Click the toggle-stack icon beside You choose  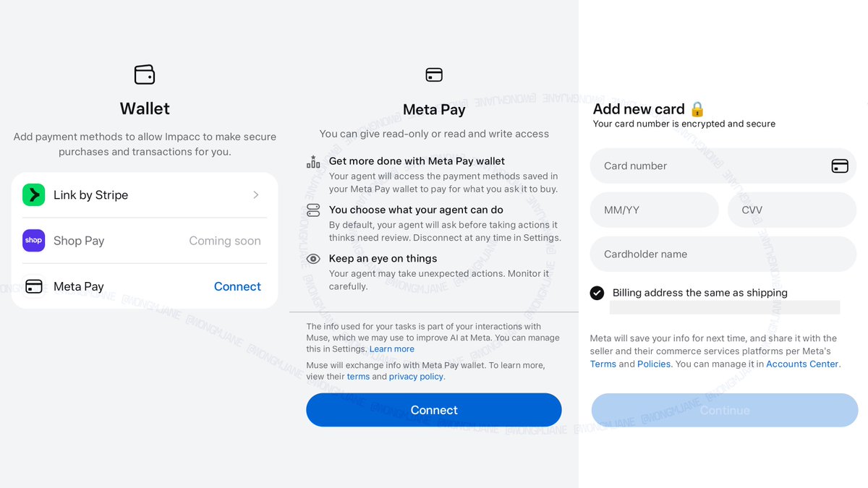coord(313,210)
